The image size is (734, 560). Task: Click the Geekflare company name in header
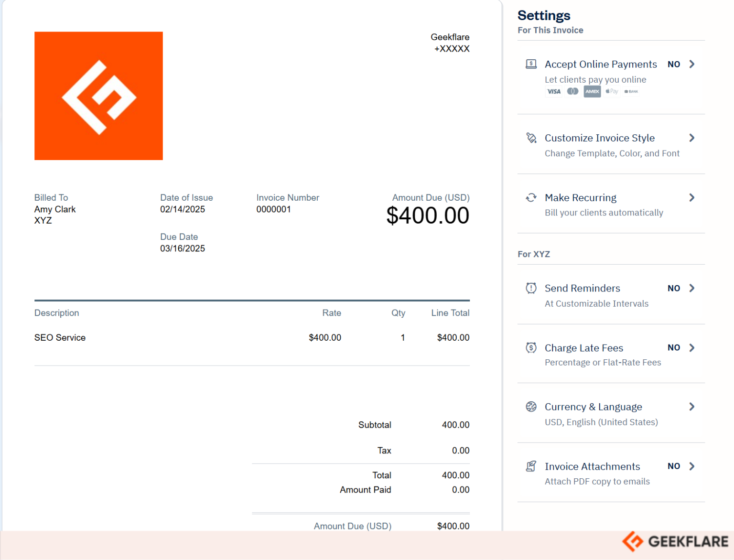[450, 37]
